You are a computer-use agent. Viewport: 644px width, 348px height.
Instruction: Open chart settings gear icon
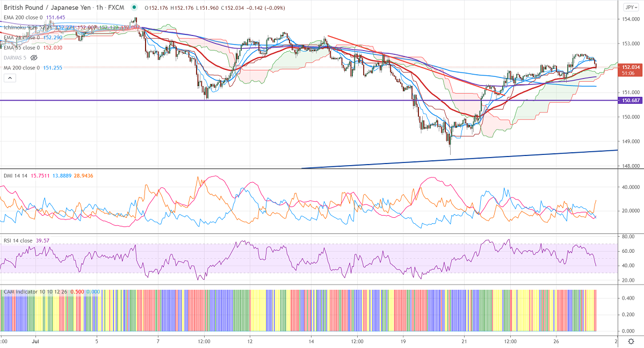pos(631,342)
